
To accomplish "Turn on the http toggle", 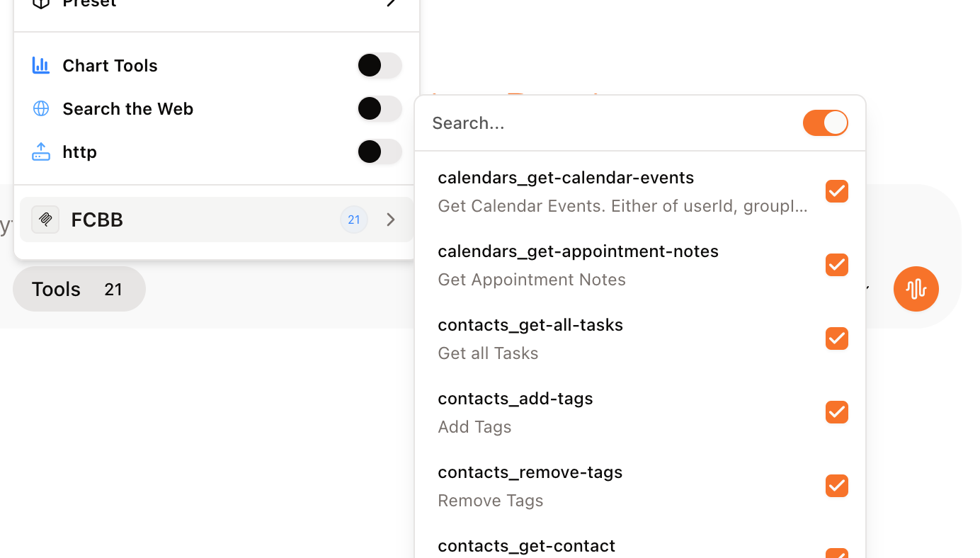I will [x=379, y=152].
